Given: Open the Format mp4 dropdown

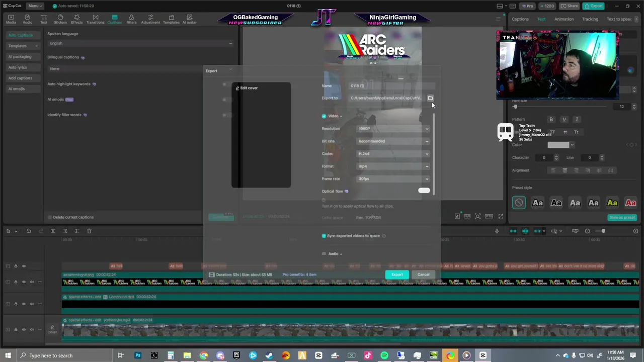Looking at the screenshot, I should [x=393, y=166].
